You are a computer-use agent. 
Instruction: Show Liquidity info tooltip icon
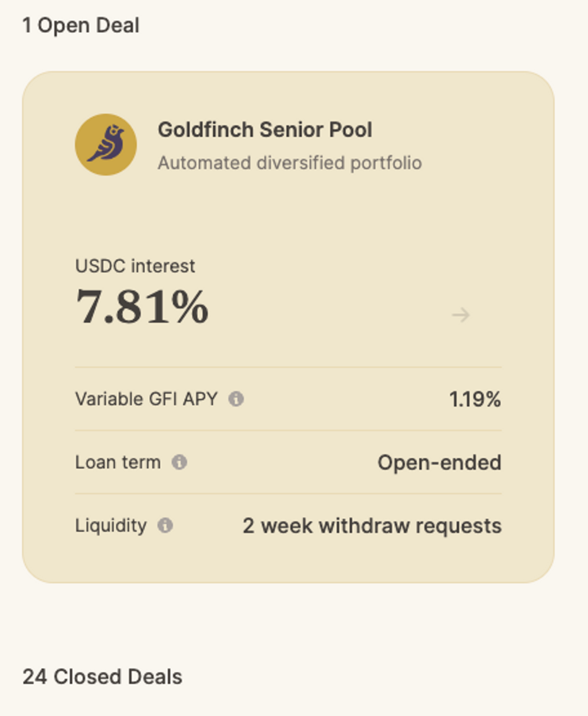click(165, 525)
